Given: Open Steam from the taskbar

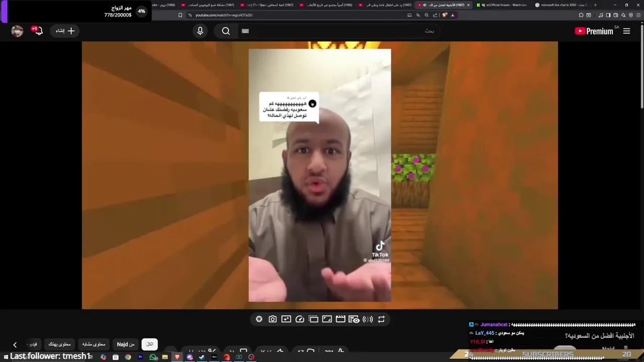Looking at the screenshot, I should [202, 357].
